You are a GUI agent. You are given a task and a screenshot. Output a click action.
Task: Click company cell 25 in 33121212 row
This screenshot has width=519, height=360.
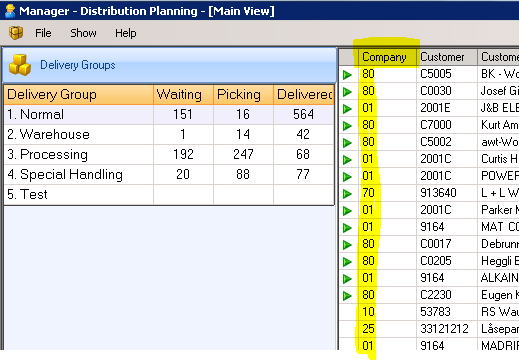click(x=387, y=329)
